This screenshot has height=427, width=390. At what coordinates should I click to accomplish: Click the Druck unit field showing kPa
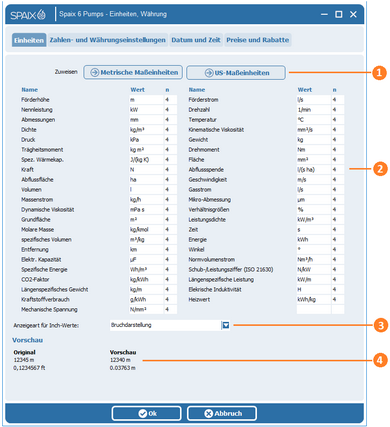[146, 140]
